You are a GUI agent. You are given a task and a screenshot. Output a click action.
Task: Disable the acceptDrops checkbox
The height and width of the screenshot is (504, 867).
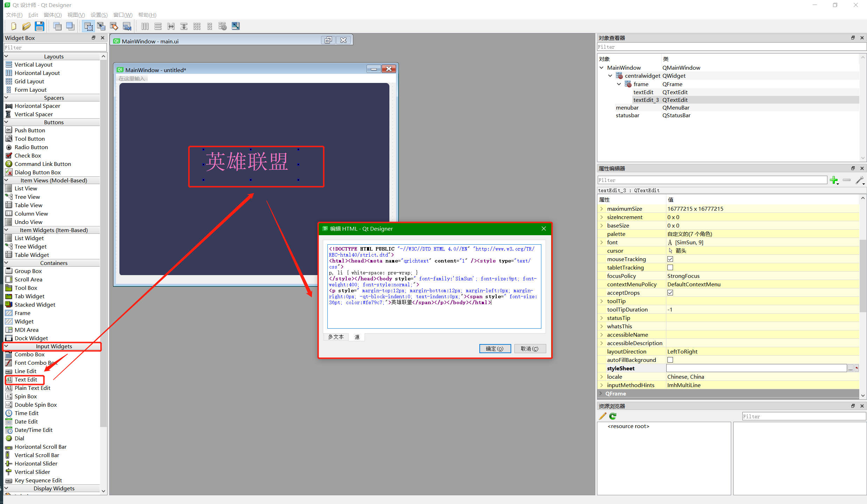(x=670, y=293)
